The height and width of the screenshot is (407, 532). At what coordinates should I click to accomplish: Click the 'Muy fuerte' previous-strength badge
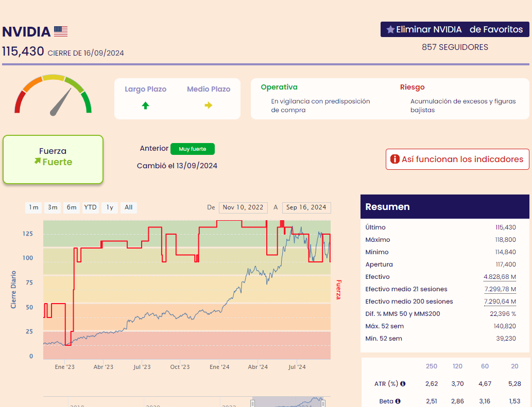coord(193,149)
